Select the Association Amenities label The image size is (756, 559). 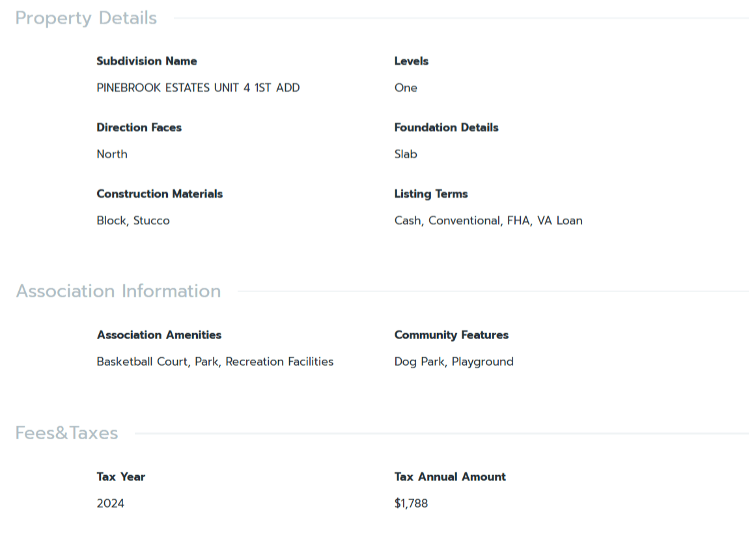pos(159,335)
